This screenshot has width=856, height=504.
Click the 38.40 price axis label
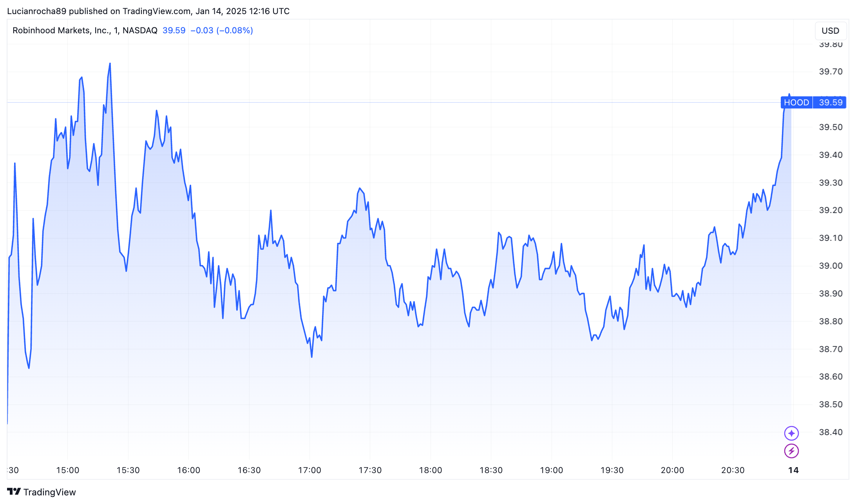click(831, 432)
